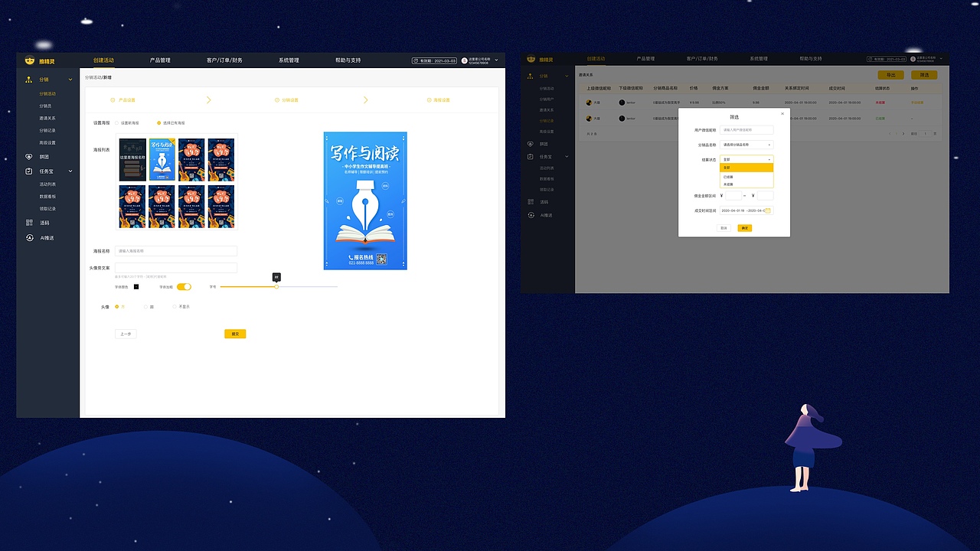Open the 分销品名称 dropdown in 筛选 dialog
Viewport: 980px width, 551px height.
pos(746,145)
